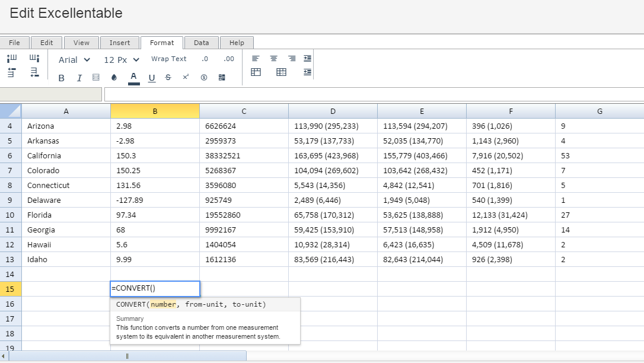Click the formula bar input field
The height and width of the screenshot is (363, 644).
[374, 94]
